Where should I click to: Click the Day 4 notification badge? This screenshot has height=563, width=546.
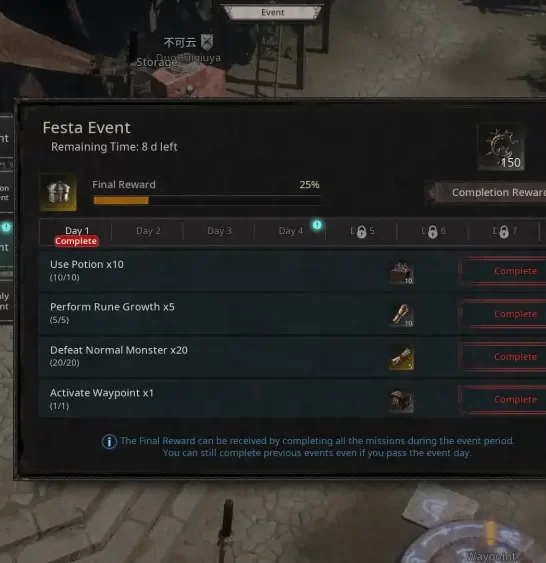(317, 225)
